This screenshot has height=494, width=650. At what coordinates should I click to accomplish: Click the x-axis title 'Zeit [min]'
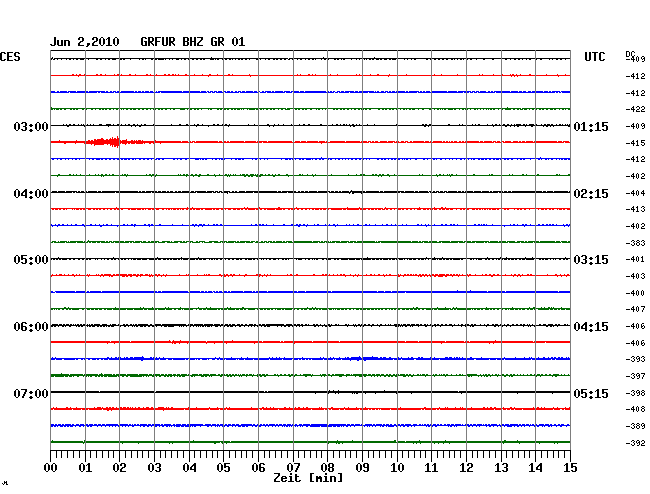point(308,478)
